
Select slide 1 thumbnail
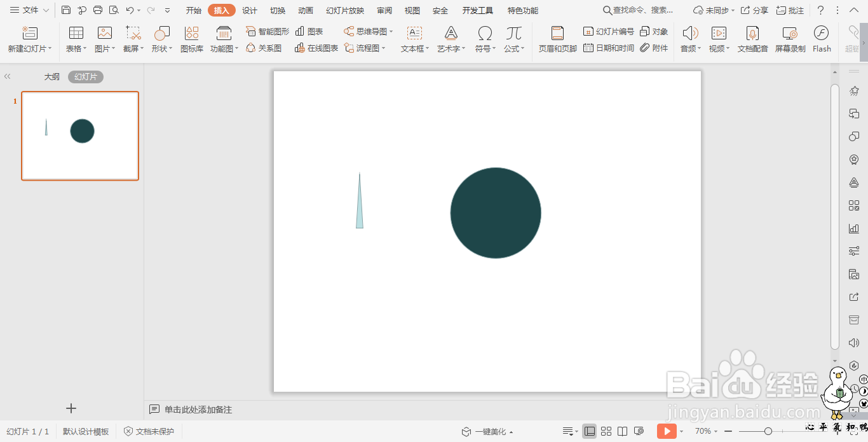80,136
